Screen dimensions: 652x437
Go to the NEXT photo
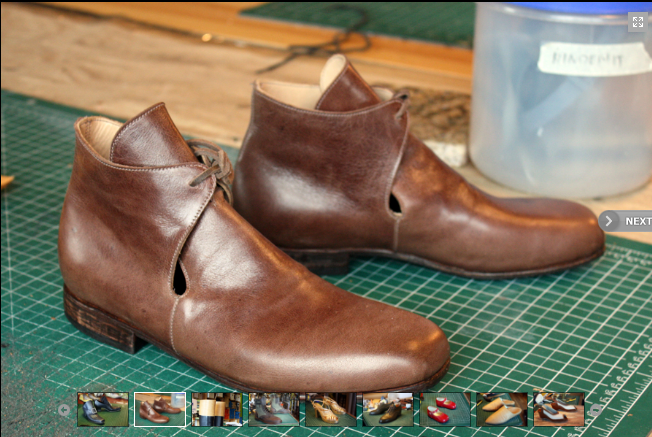pos(636,221)
